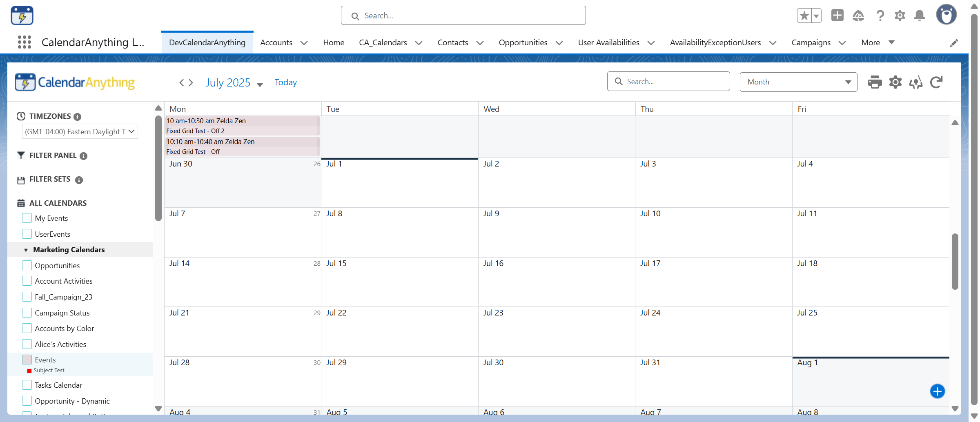The width and height of the screenshot is (980, 422).
Task: Collapse the Marketing Calendars group
Action: click(26, 250)
